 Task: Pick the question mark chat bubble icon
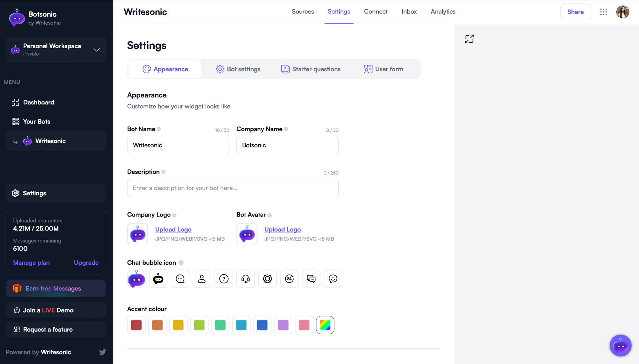tap(224, 279)
